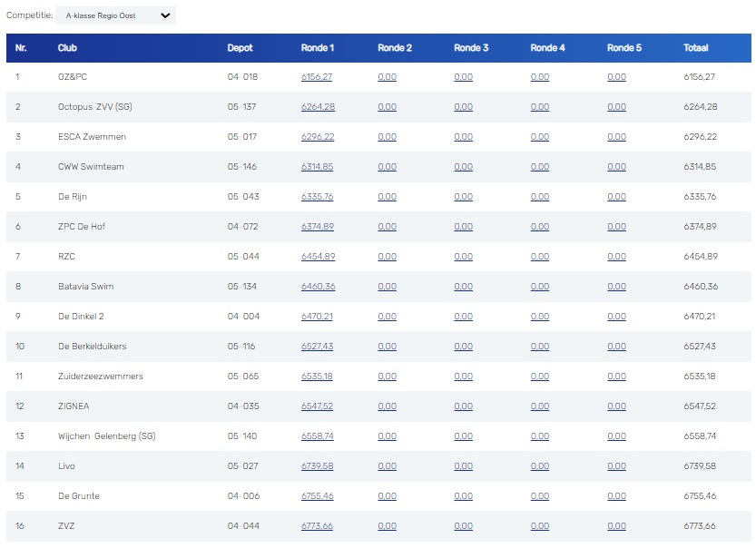Click Batavia Swim Ronde 1 score 6460,36
756x548 pixels.
(318, 287)
